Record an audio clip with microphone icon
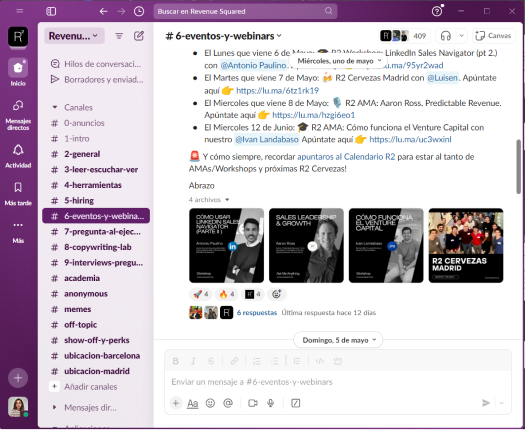 tap(271, 403)
